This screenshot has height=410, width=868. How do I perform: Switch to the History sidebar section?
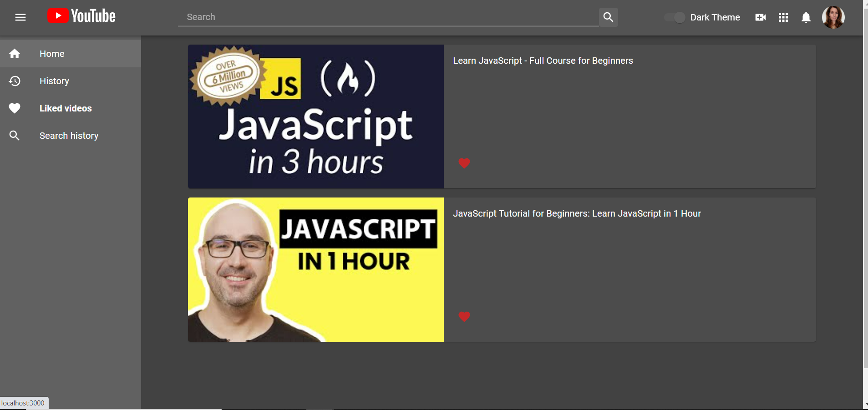pyautogui.click(x=54, y=81)
